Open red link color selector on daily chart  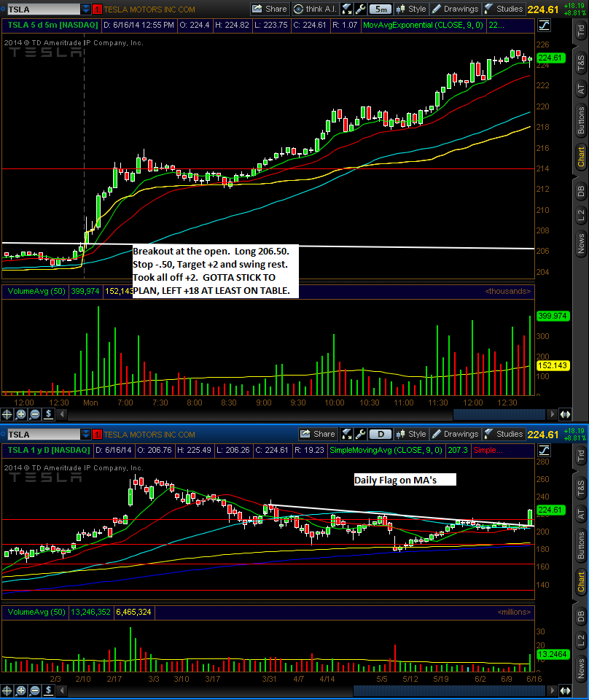(x=97, y=434)
